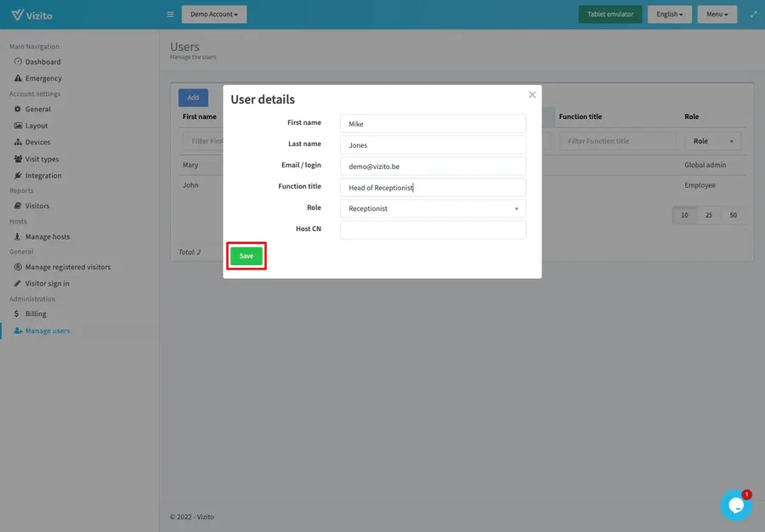Expand the Role dropdown in User details

(x=433, y=209)
